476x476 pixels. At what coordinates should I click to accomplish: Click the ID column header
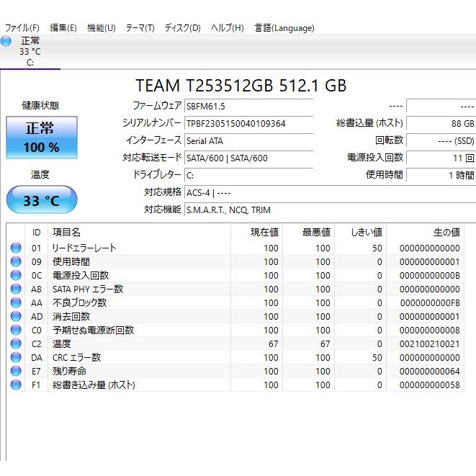36,233
